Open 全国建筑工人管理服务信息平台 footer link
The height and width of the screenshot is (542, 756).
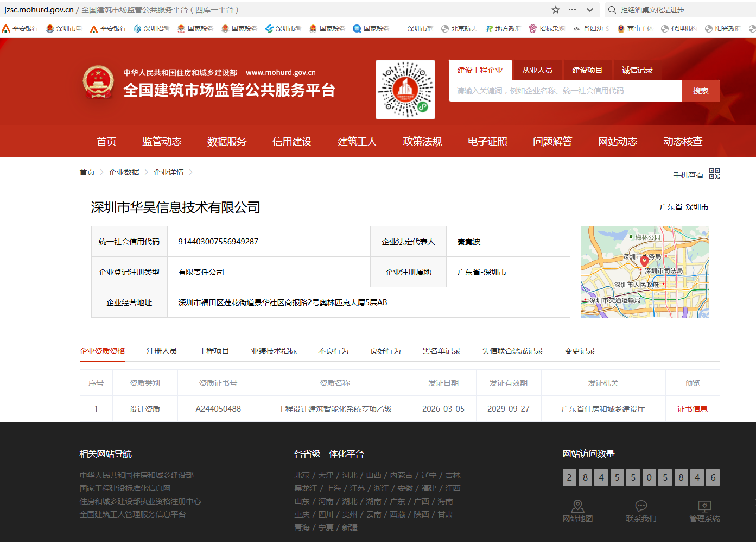click(x=133, y=514)
